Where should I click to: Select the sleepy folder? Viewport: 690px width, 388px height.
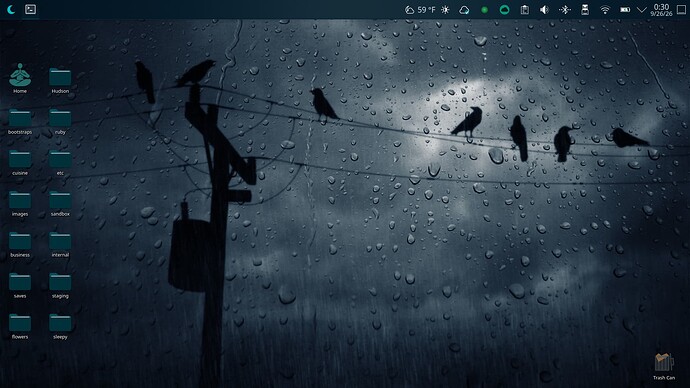tap(60, 326)
